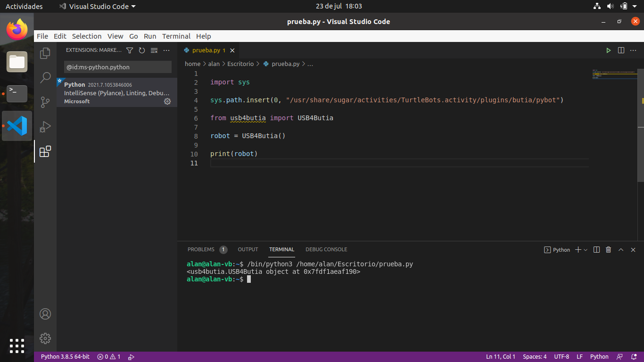Image resolution: width=644 pixels, height=362 pixels.
Task: Click the debug status bar icon
Action: pos(132,357)
